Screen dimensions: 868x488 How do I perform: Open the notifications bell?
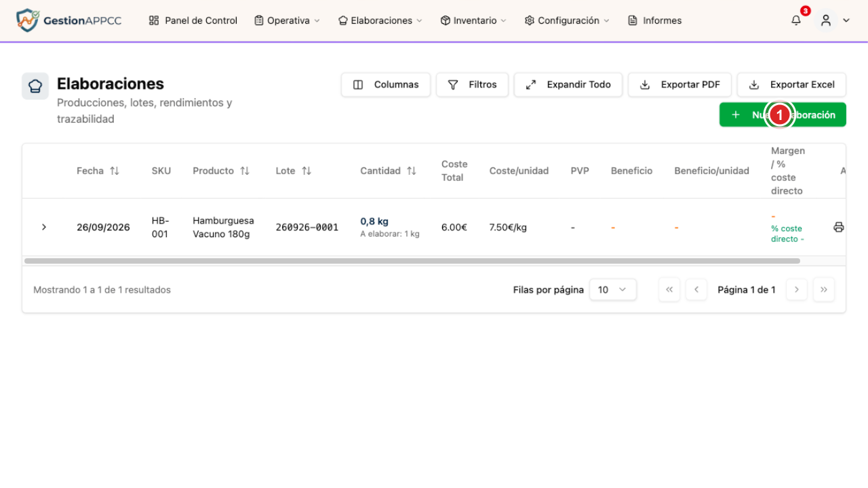point(796,20)
